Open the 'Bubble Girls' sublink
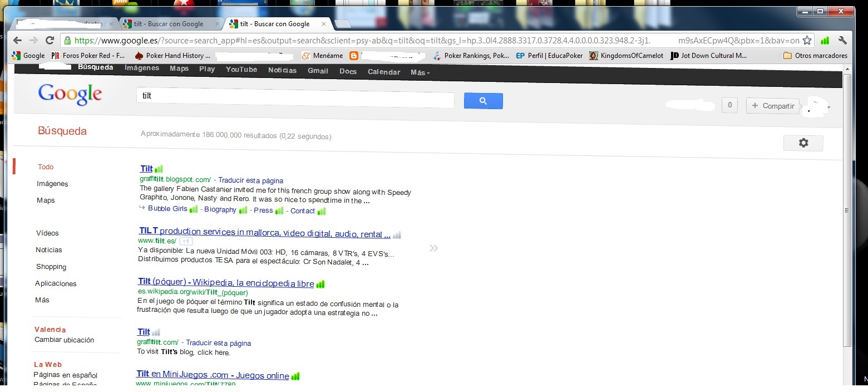Screen dimensions: 868x392 (167, 209)
